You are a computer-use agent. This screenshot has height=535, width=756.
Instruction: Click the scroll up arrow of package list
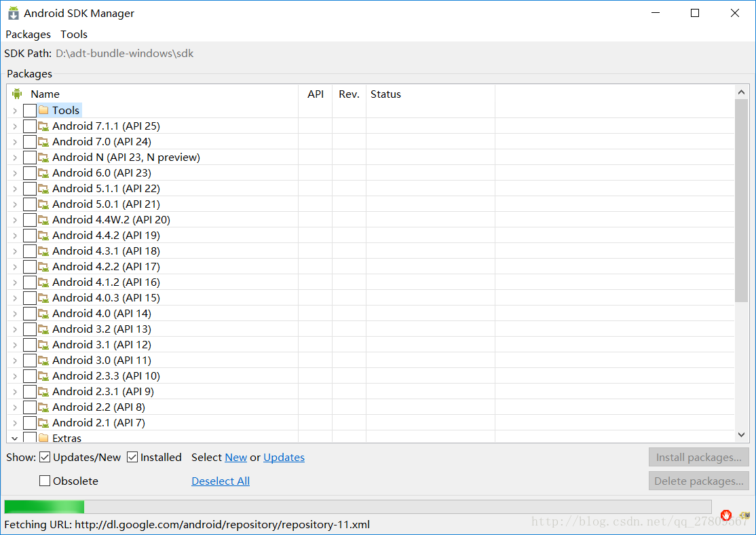(x=741, y=92)
